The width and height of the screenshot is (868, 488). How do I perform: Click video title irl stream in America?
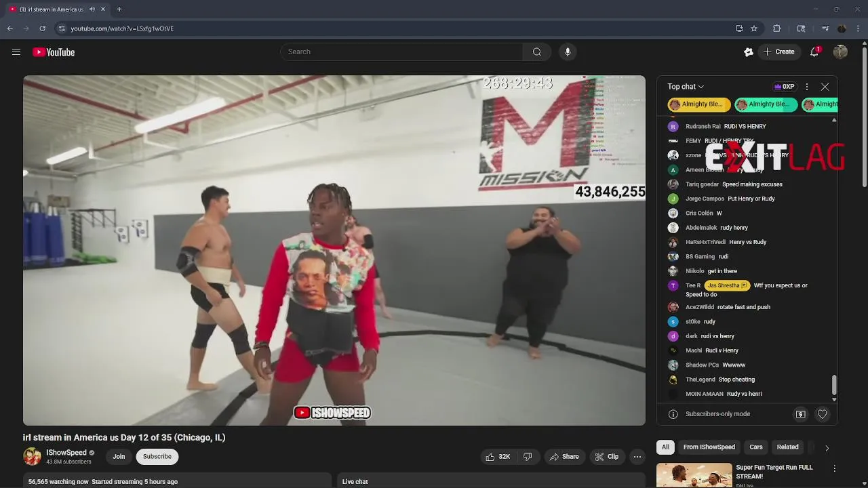tap(124, 438)
